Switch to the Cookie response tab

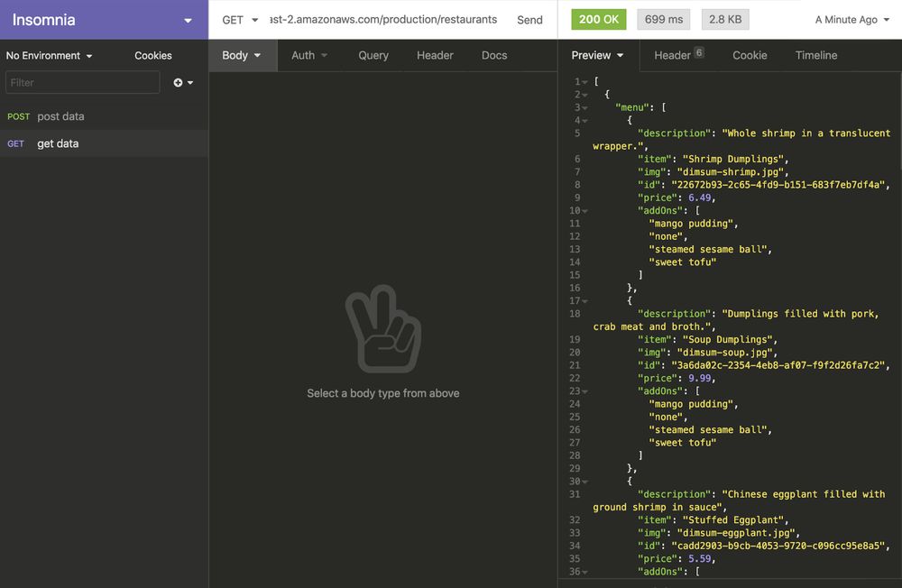tap(750, 55)
